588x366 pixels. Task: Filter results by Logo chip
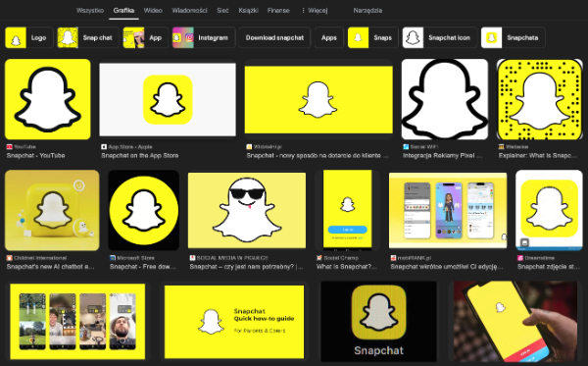(x=28, y=37)
